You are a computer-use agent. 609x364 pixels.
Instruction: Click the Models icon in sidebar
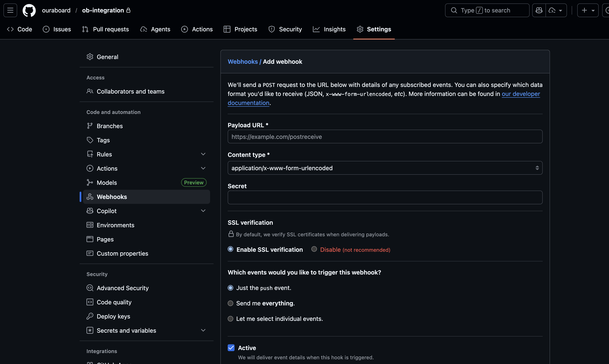point(90,182)
